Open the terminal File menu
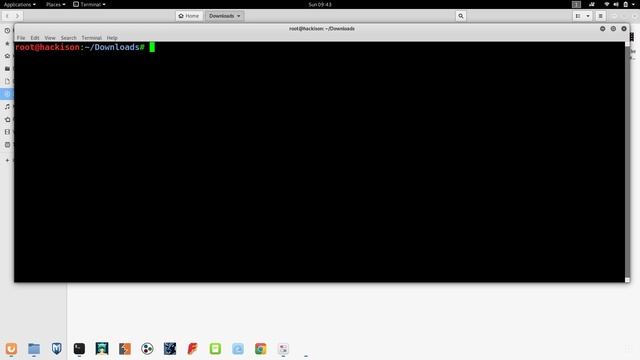The width and height of the screenshot is (640, 360). click(x=21, y=38)
